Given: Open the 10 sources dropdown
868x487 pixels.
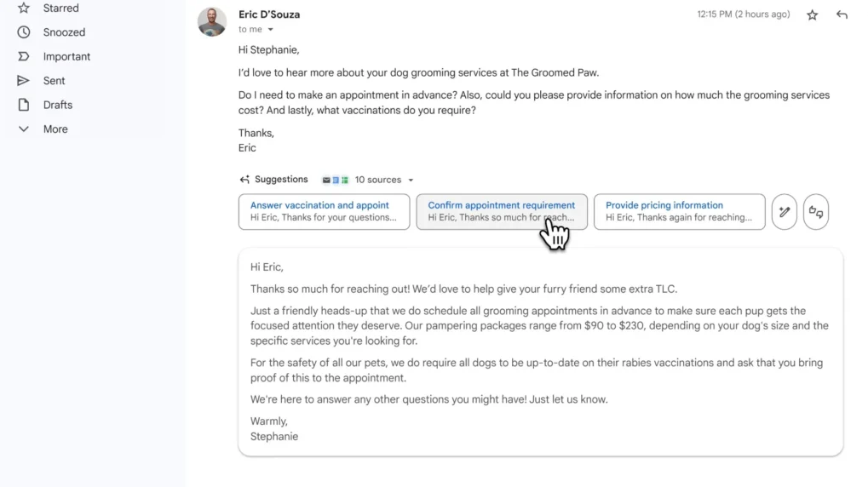Looking at the screenshot, I should tap(384, 180).
